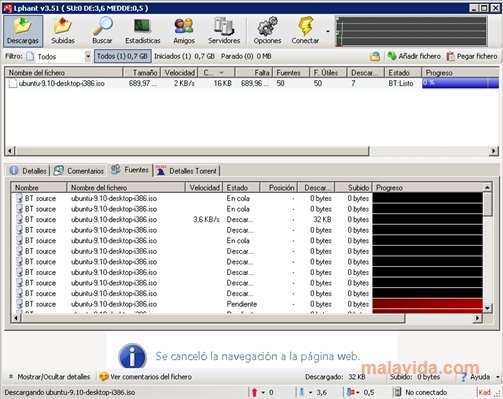This screenshot has width=503, height=399.
Task: Click the red progress bar of Pendiente source
Action: [x=428, y=304]
